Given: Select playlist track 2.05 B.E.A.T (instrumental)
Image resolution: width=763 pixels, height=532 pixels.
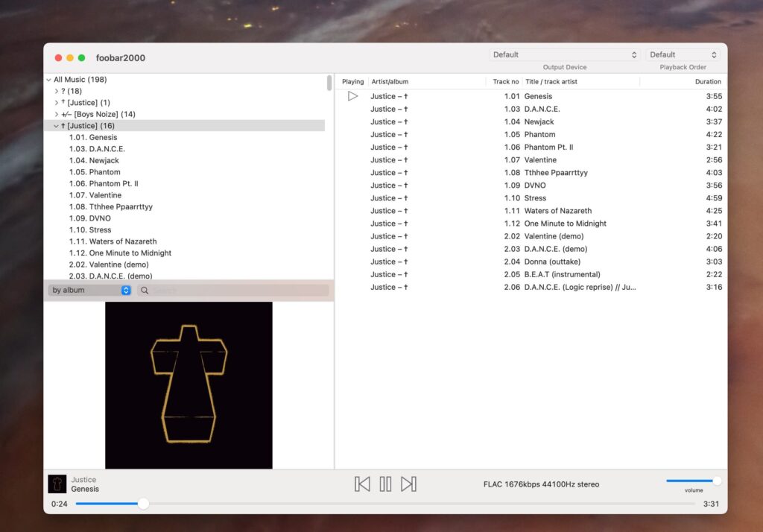Looking at the screenshot, I should point(531,274).
